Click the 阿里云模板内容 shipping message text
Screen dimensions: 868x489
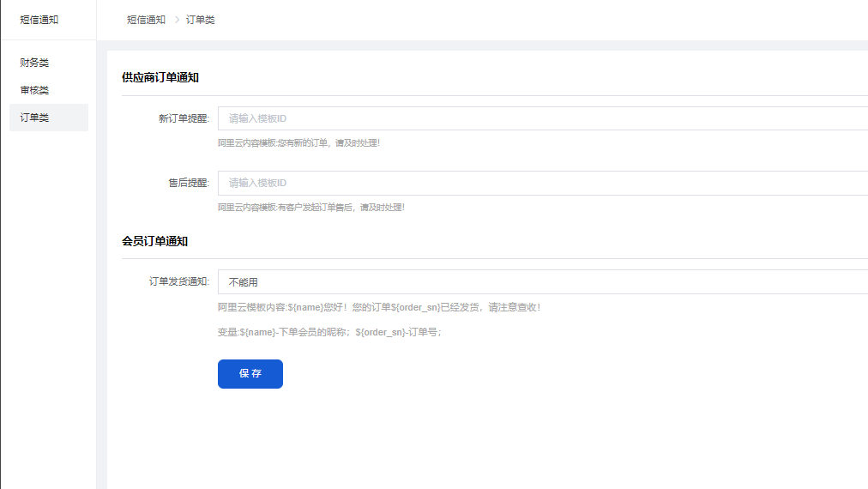tap(379, 307)
